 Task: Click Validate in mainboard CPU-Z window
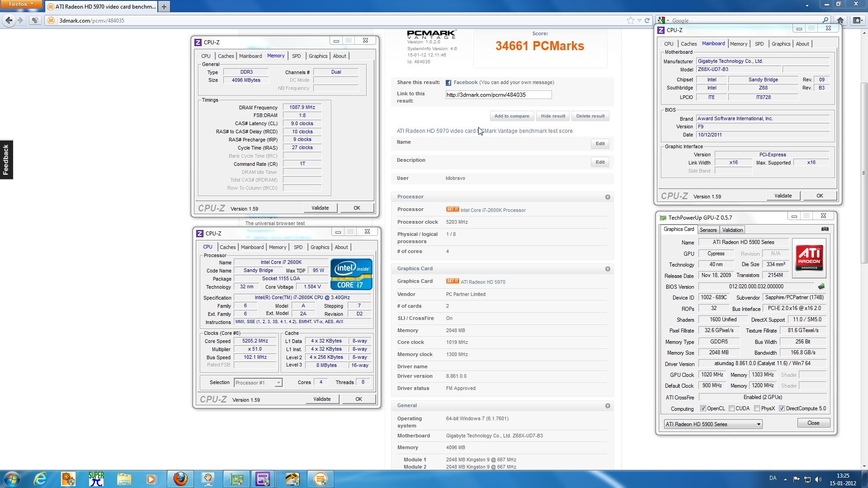pos(783,196)
